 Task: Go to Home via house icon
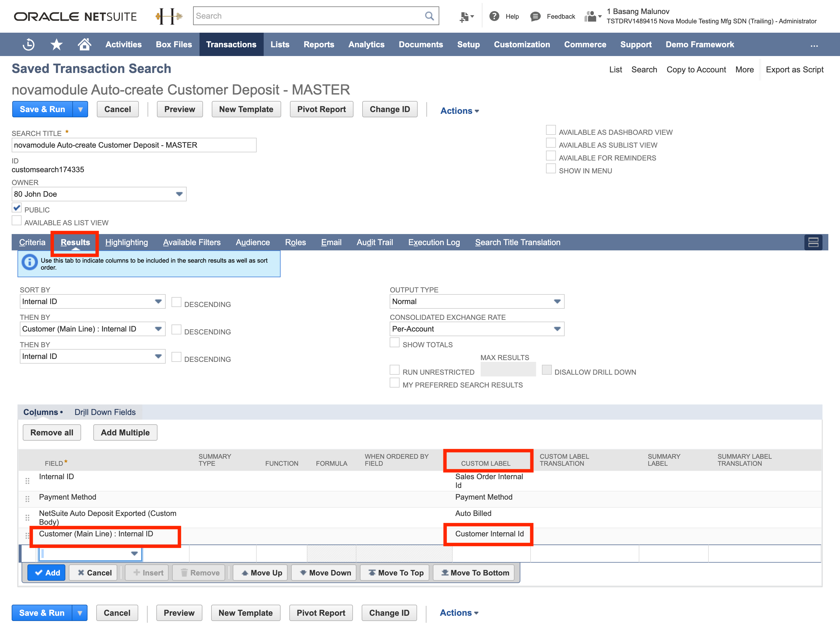tap(84, 44)
